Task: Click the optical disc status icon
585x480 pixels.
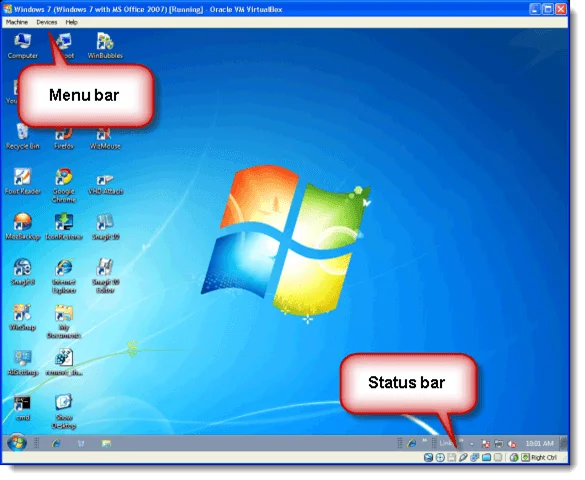Action: pyautogui.click(x=440, y=457)
